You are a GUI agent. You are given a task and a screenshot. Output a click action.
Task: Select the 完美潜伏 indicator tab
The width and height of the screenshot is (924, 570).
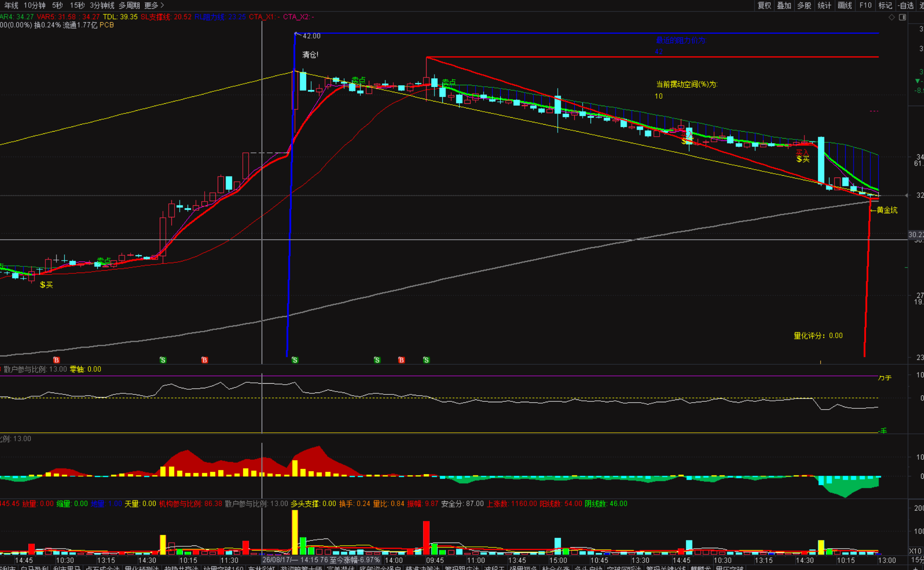pos(340,568)
